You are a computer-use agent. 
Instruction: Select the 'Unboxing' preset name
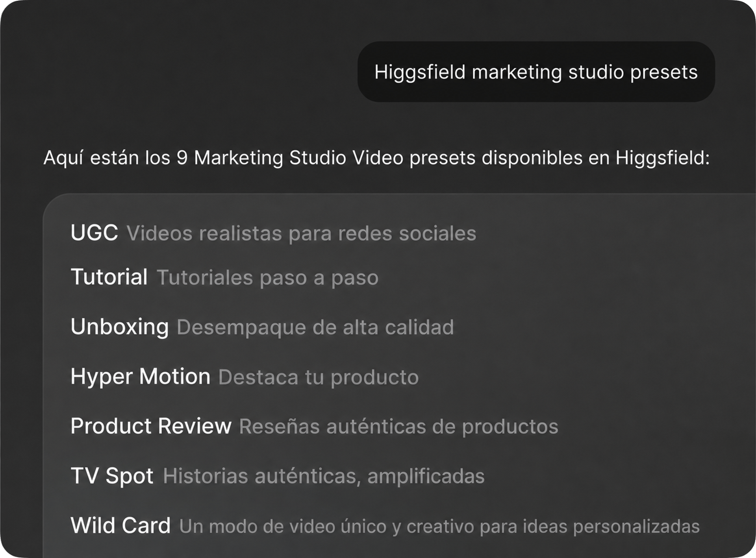point(120,327)
